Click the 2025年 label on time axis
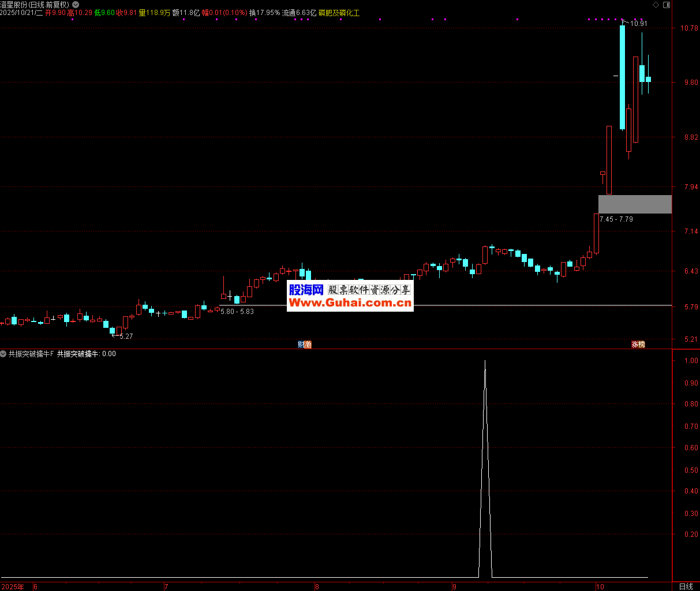This screenshot has height=591, width=700. [x=13, y=587]
